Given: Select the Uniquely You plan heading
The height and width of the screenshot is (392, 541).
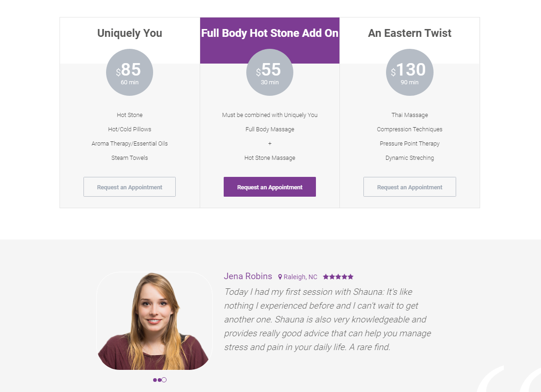Looking at the screenshot, I should coord(130,33).
